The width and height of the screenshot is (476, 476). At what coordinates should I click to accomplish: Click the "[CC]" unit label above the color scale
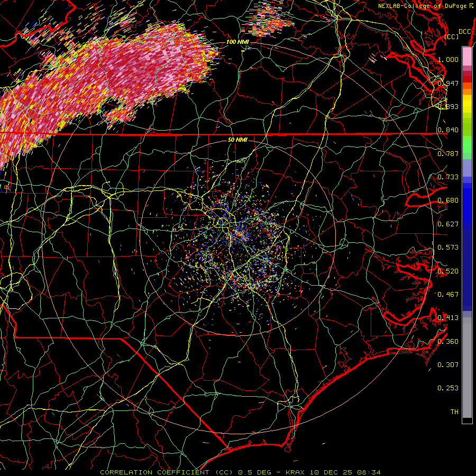452,36
